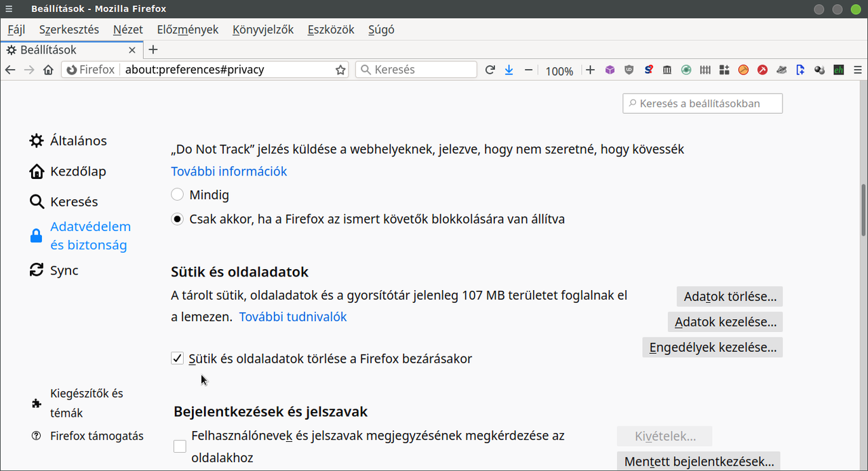The image size is (868, 471).
Task: Click the back navigation arrow
Action: [10, 70]
